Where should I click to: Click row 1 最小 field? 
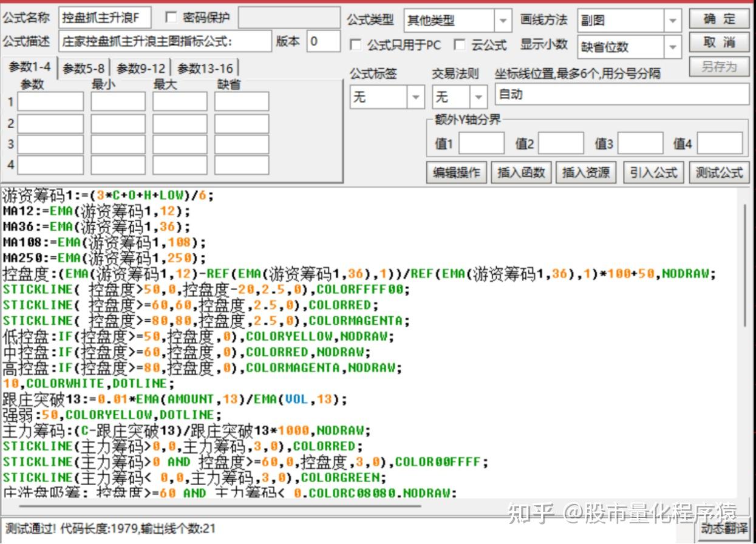(118, 101)
